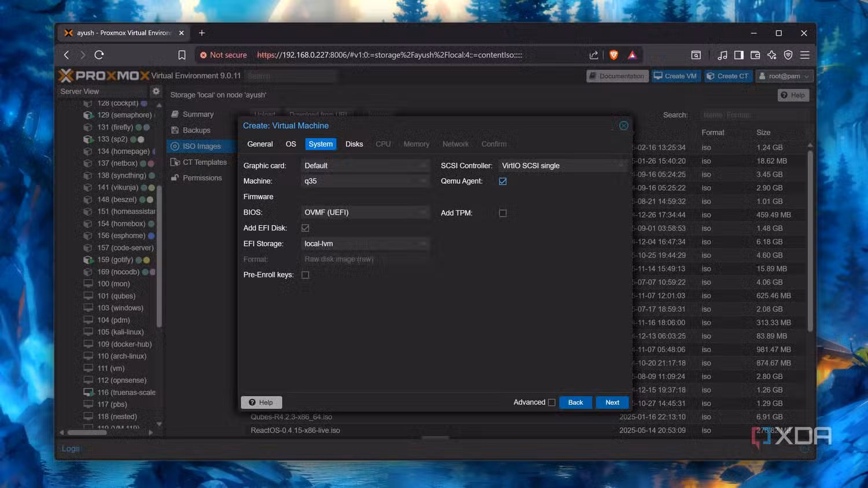Image resolution: width=868 pixels, height=488 pixels.
Task: Open the VPN shield icon in browser toolbar
Action: click(x=788, y=55)
